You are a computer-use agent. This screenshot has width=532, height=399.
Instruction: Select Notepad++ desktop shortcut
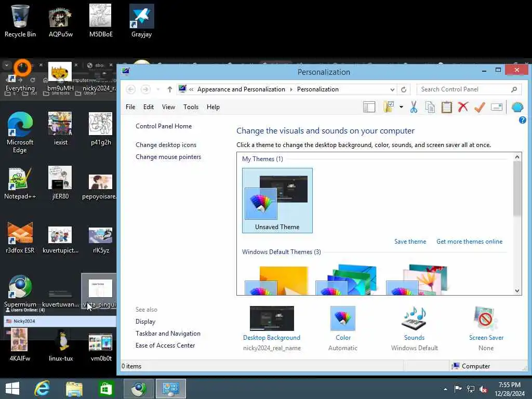(x=20, y=183)
